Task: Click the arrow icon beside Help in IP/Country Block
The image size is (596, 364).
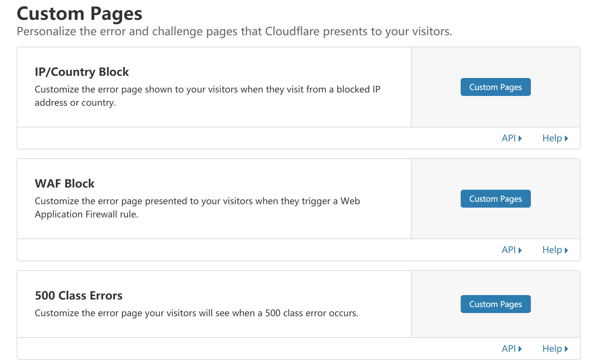Action: pyautogui.click(x=566, y=138)
